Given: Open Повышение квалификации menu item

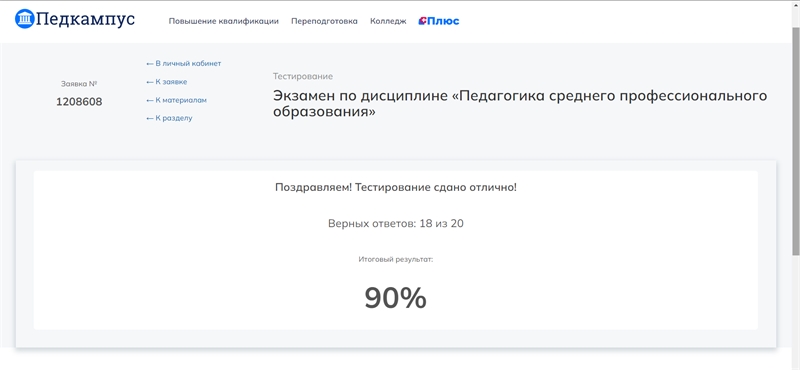Looking at the screenshot, I should pos(223,21).
